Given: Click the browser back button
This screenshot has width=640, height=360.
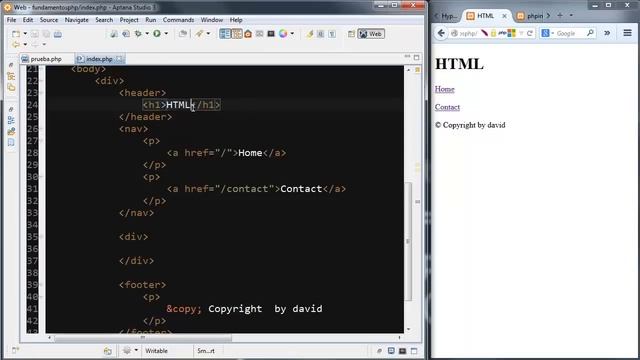Looking at the screenshot, I should coord(441,33).
